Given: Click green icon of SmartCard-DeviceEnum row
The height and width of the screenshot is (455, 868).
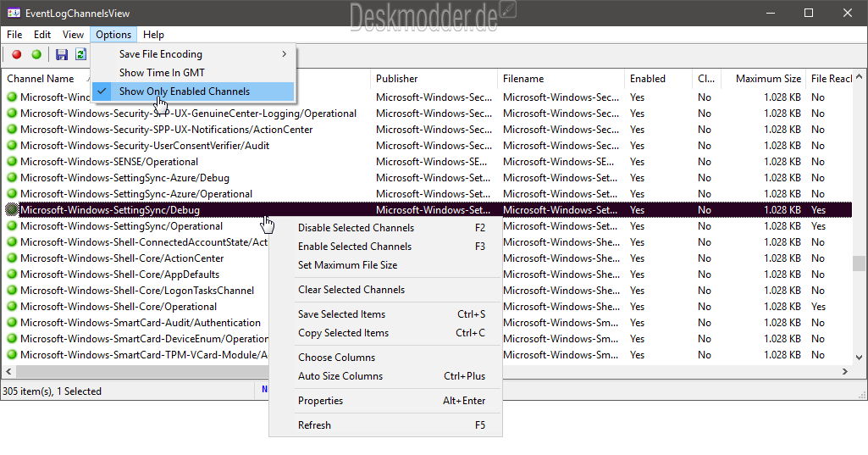Looking at the screenshot, I should (12, 339).
